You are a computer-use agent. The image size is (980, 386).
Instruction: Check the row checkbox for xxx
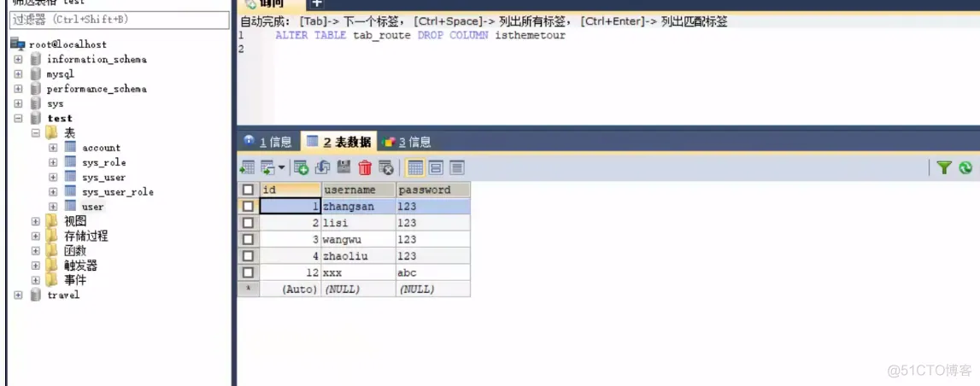point(248,272)
